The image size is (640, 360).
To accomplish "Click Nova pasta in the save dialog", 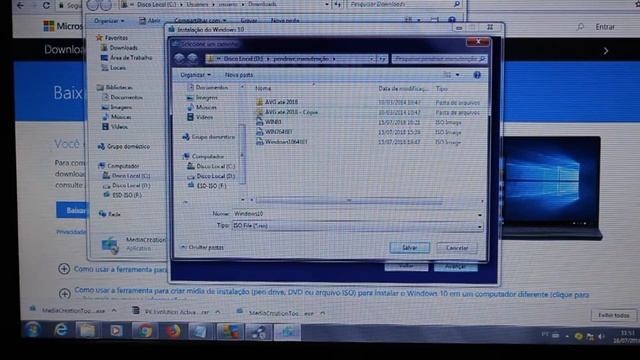I will [239, 75].
